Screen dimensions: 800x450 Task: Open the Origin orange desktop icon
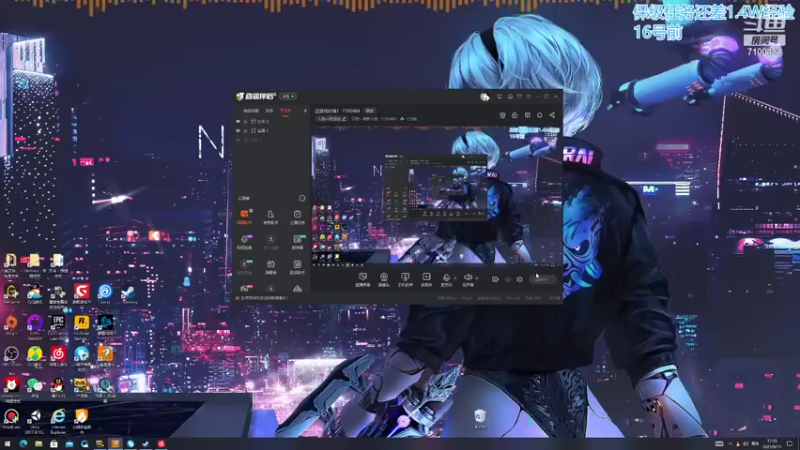click(11, 322)
